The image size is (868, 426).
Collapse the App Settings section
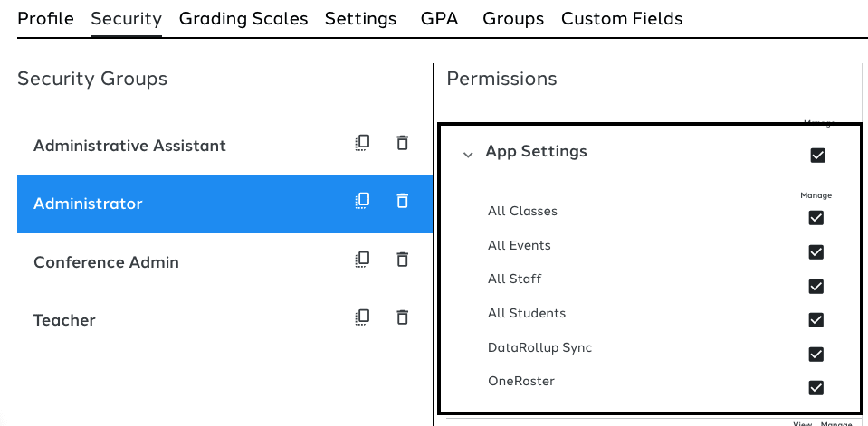click(468, 155)
